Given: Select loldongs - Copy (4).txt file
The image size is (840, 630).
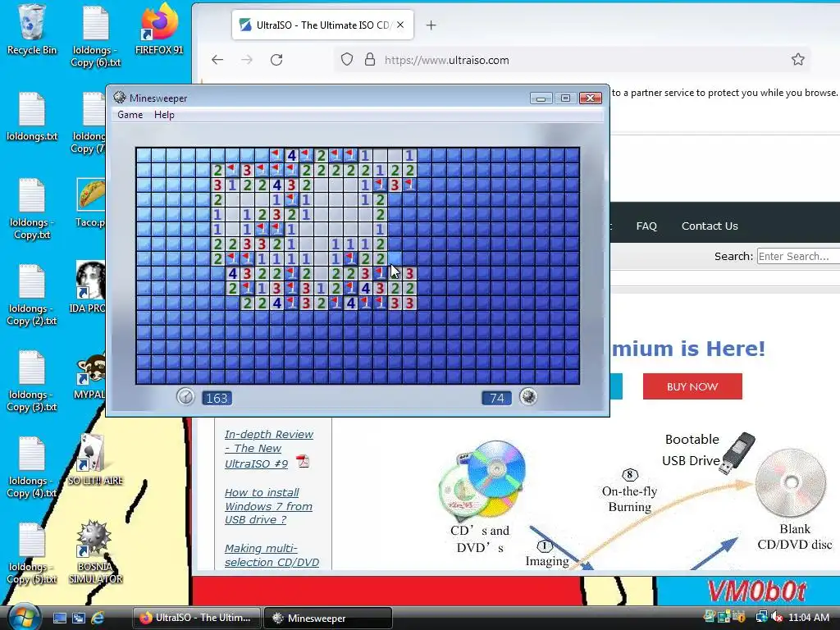Looking at the screenshot, I should coord(32,467).
